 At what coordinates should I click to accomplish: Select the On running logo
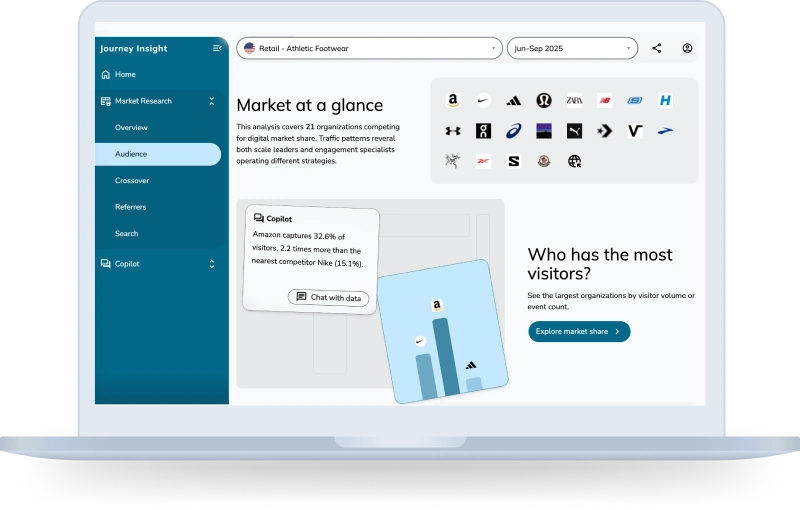(483, 131)
